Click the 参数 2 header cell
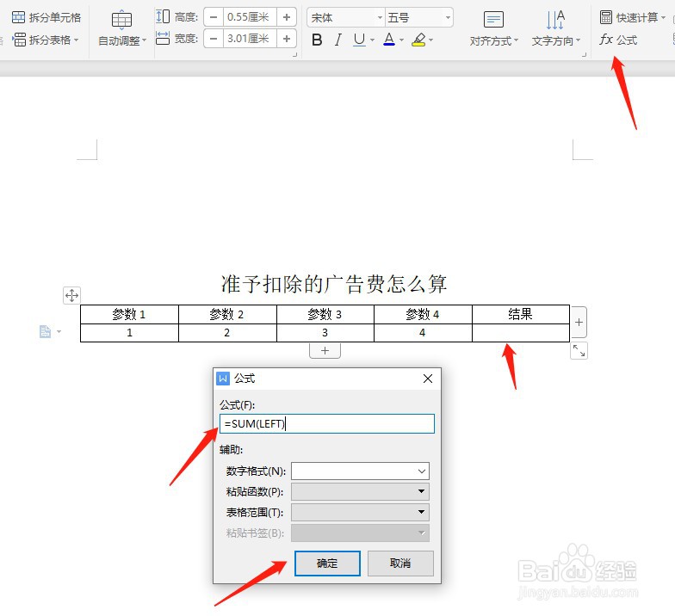675x616 pixels. click(227, 315)
